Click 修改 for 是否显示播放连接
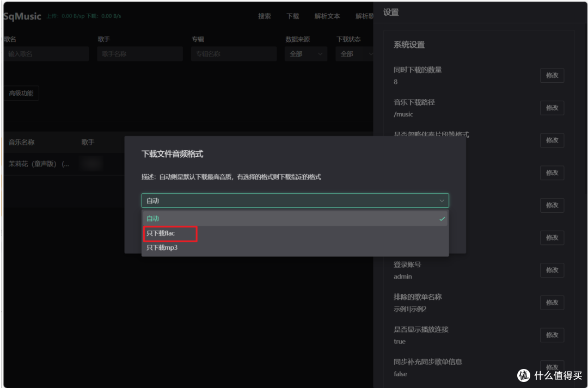 pyautogui.click(x=552, y=335)
